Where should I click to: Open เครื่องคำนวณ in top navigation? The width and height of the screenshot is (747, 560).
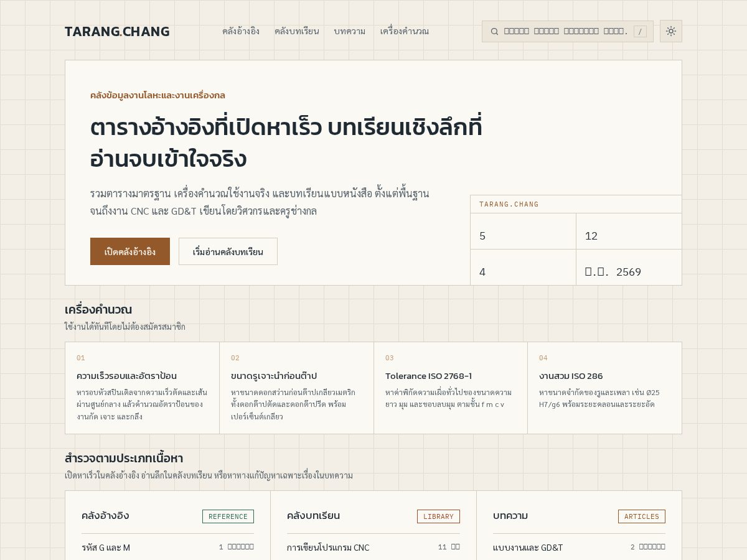[x=405, y=31]
